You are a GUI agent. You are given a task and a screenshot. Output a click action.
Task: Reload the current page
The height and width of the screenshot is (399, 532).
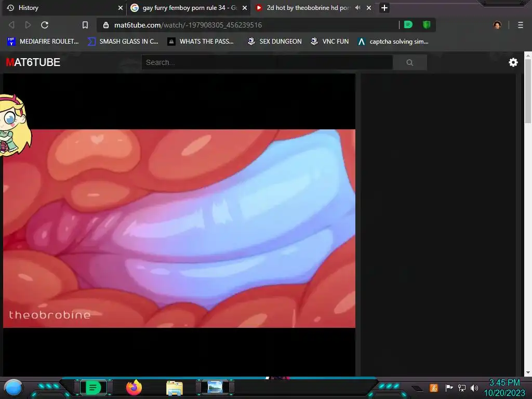point(45,25)
